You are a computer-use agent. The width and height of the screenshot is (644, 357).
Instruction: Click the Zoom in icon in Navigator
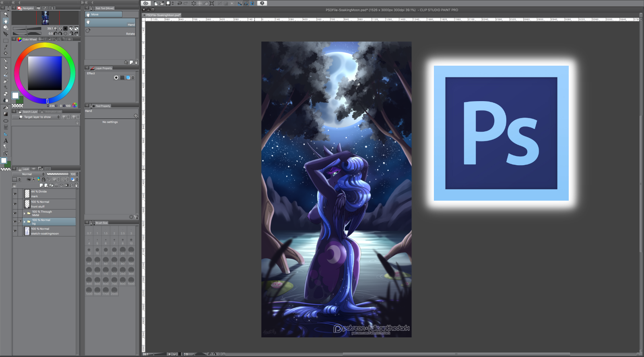[x=60, y=29]
